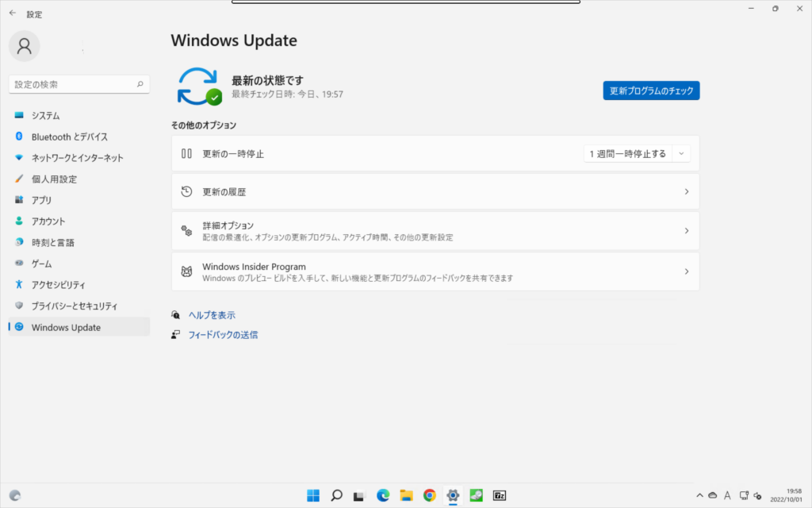The height and width of the screenshot is (508, 812).
Task: Open プライバシーとセキュリティ in the sidebar
Action: coord(74,306)
